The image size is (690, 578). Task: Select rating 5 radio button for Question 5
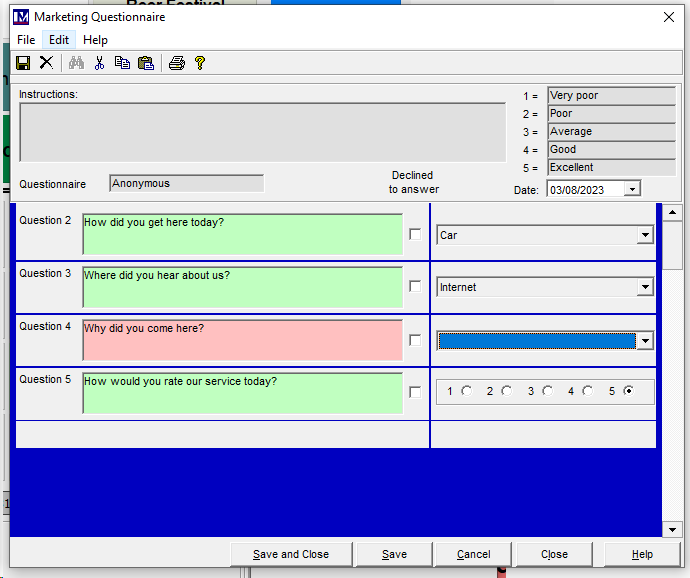tap(629, 391)
